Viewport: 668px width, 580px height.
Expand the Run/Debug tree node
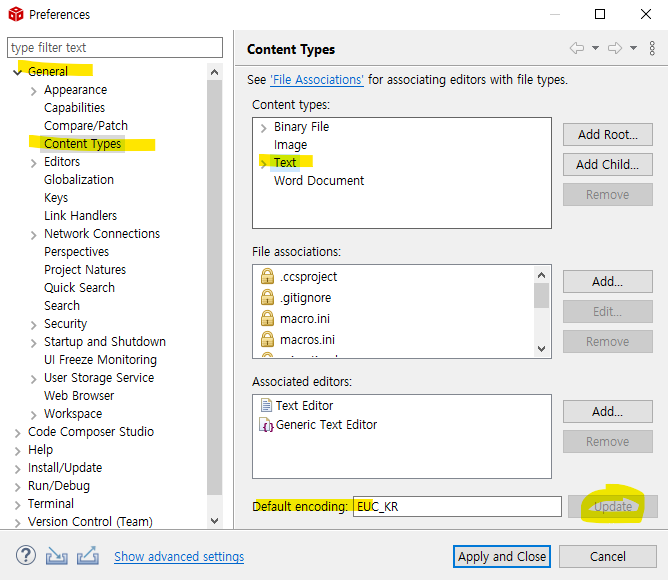pyautogui.click(x=17, y=487)
